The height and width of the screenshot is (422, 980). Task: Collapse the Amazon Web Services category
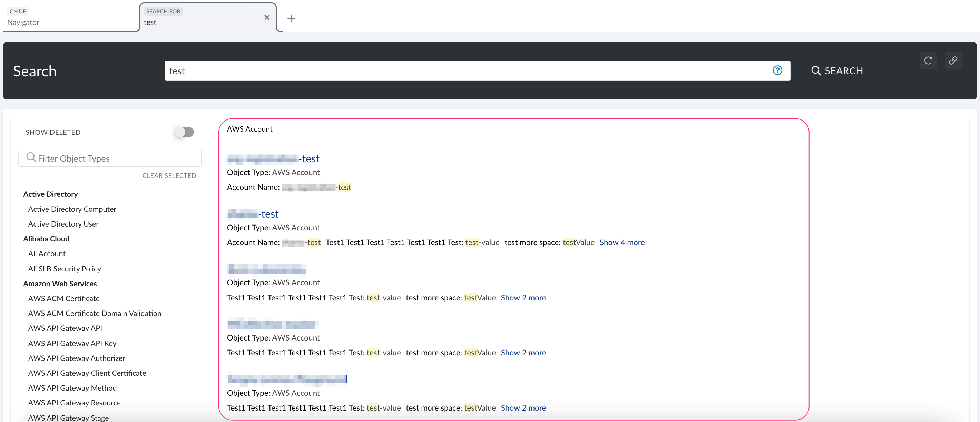(60, 284)
